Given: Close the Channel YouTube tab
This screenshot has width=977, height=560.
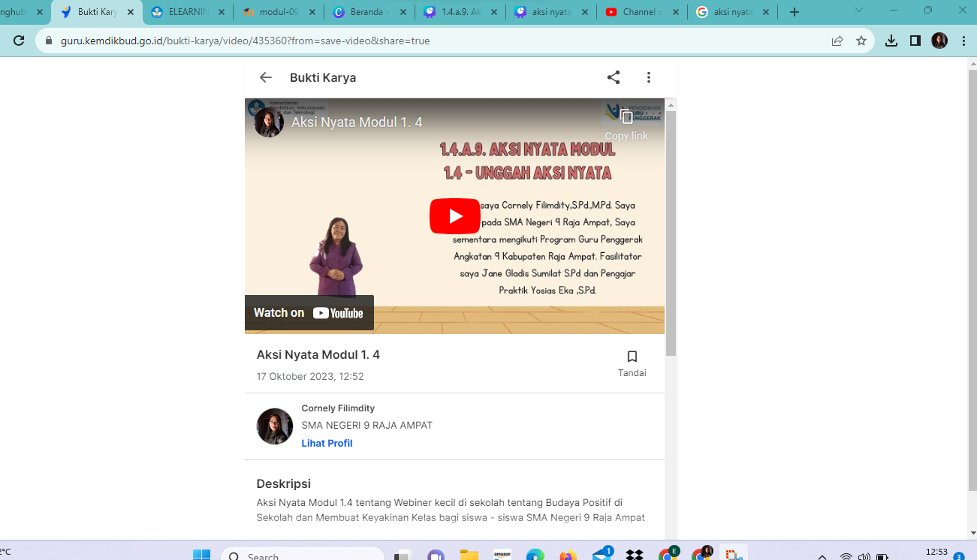Looking at the screenshot, I should coord(676,12).
